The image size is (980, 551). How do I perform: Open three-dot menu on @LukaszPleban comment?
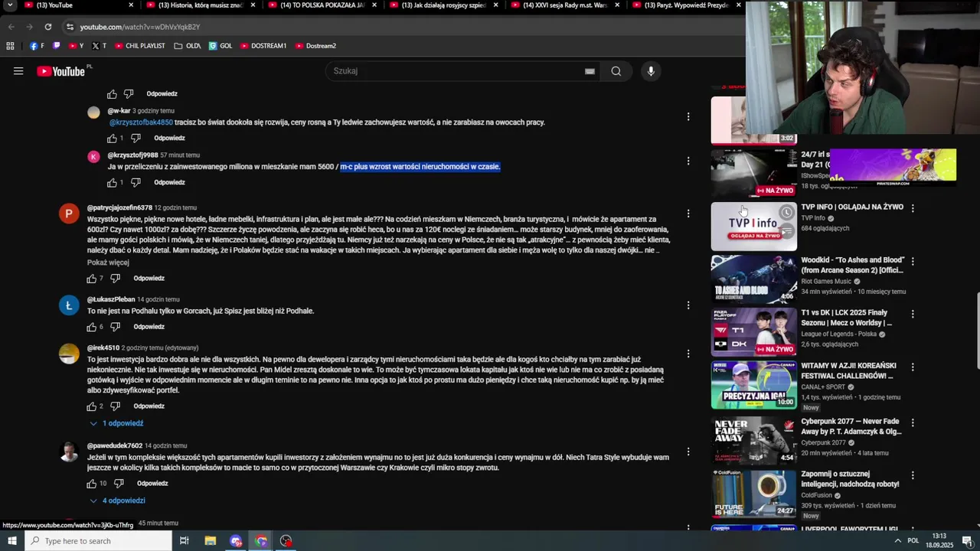688,305
